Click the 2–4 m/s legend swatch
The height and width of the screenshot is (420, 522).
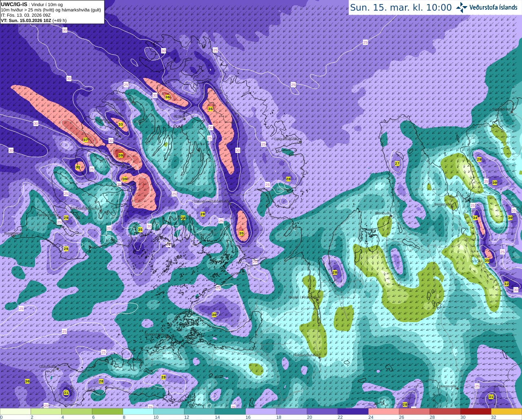[x=46, y=411]
